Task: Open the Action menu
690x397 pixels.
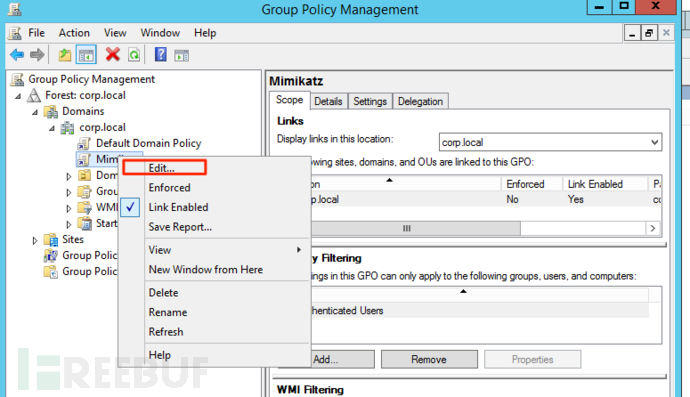Action: tap(74, 33)
